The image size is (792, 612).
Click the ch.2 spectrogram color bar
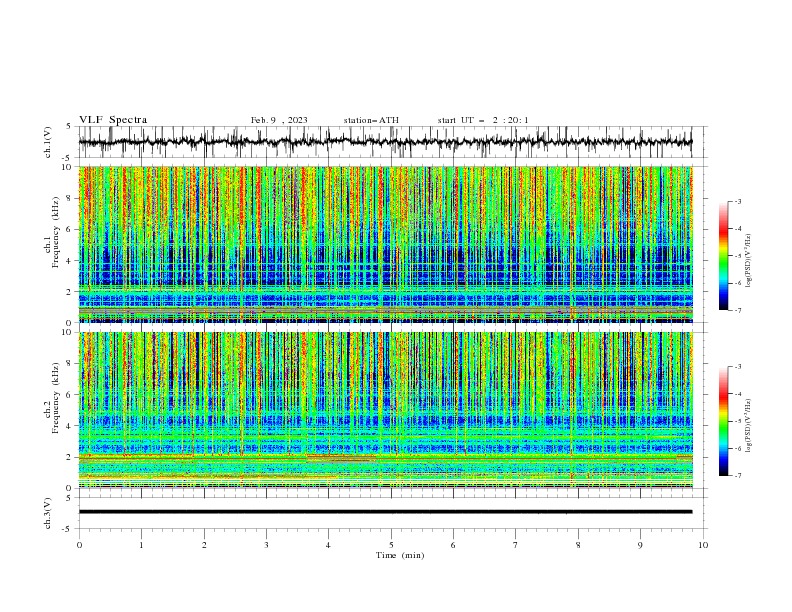tap(723, 421)
